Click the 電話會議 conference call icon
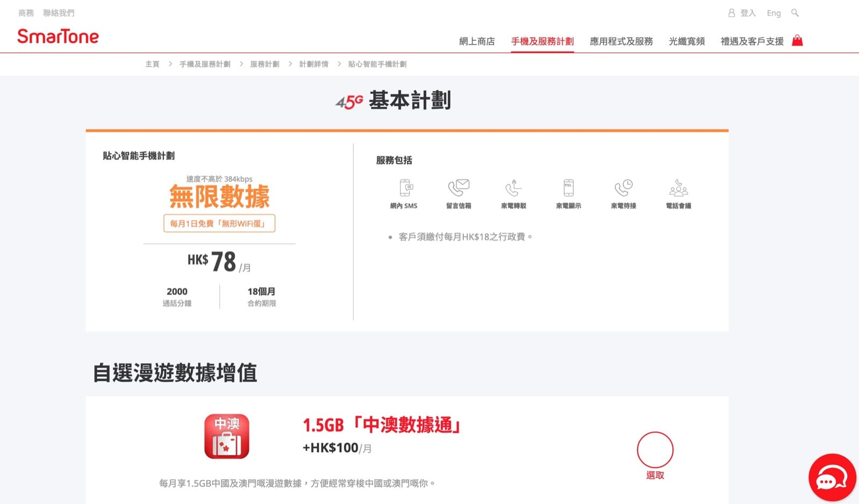The height and width of the screenshot is (504, 859). pyautogui.click(x=679, y=188)
